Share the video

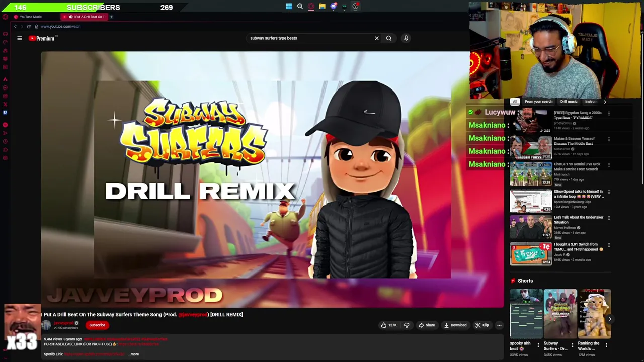coord(427,325)
